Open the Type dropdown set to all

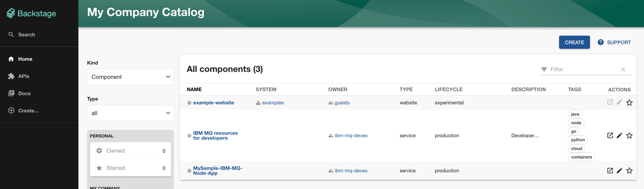pyautogui.click(x=130, y=113)
